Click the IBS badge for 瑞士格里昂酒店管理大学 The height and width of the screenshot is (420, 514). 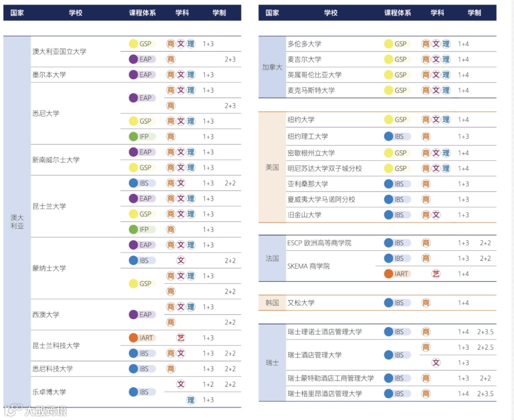397,393
